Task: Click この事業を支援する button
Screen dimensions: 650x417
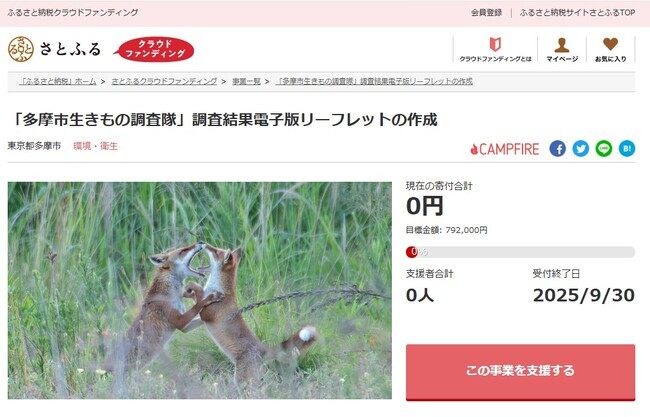Action: (x=520, y=372)
